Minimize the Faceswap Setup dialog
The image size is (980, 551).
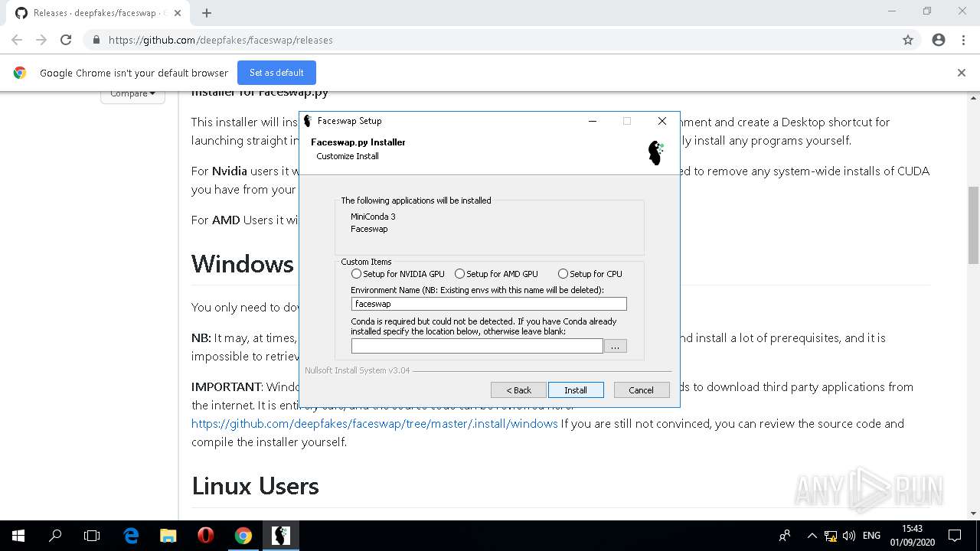click(593, 121)
